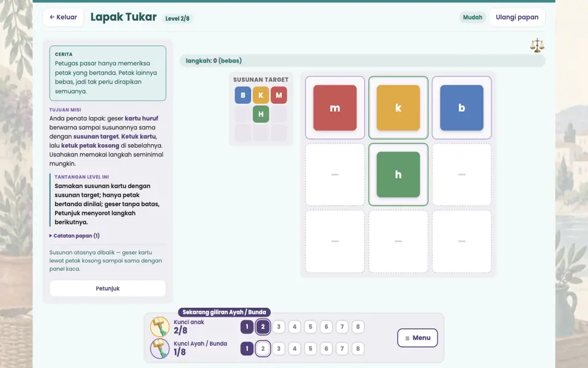
Task: Click empty slot left of h card
Action: click(x=335, y=175)
